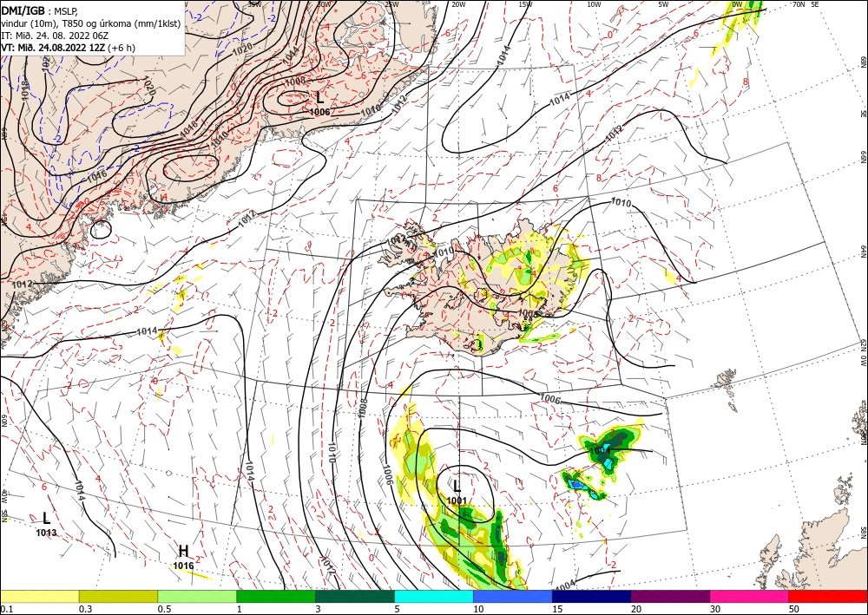Select the olive 0.3–0.5 legend color band

coord(118,596)
